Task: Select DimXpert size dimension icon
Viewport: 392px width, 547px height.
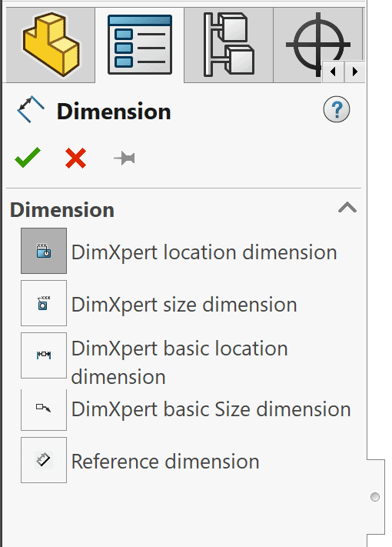Action: point(44,303)
